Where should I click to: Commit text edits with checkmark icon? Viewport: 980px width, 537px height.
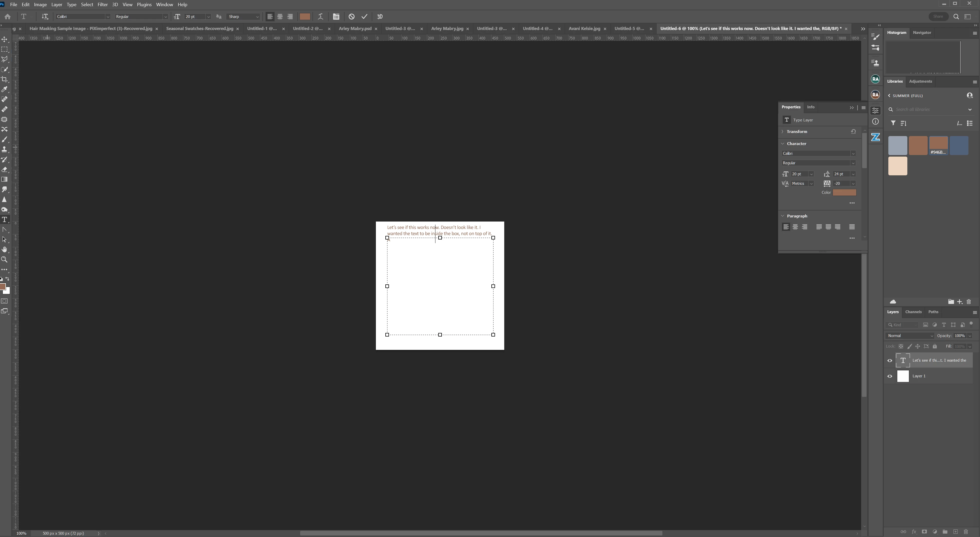tap(365, 16)
